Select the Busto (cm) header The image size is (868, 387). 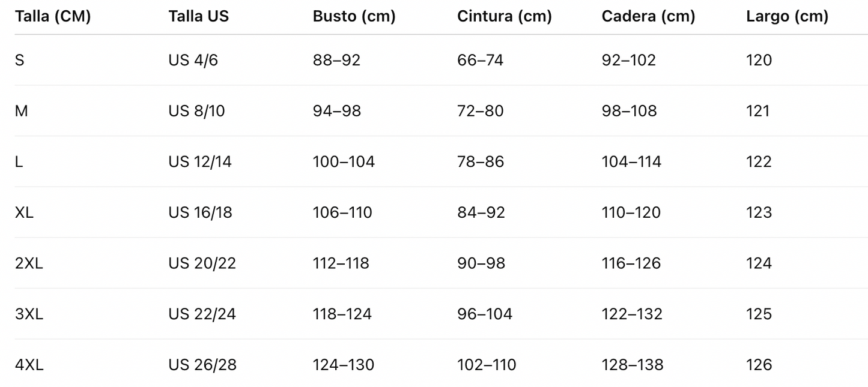[354, 17]
